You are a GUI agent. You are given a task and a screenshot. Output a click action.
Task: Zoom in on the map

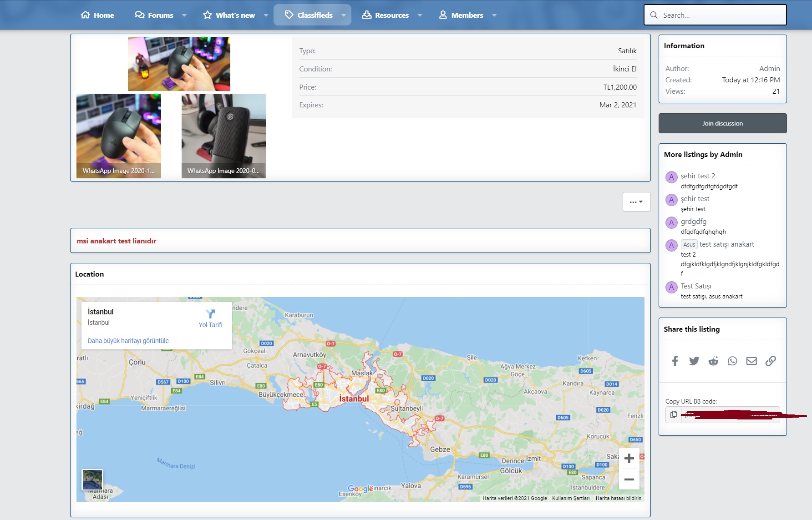click(x=629, y=459)
